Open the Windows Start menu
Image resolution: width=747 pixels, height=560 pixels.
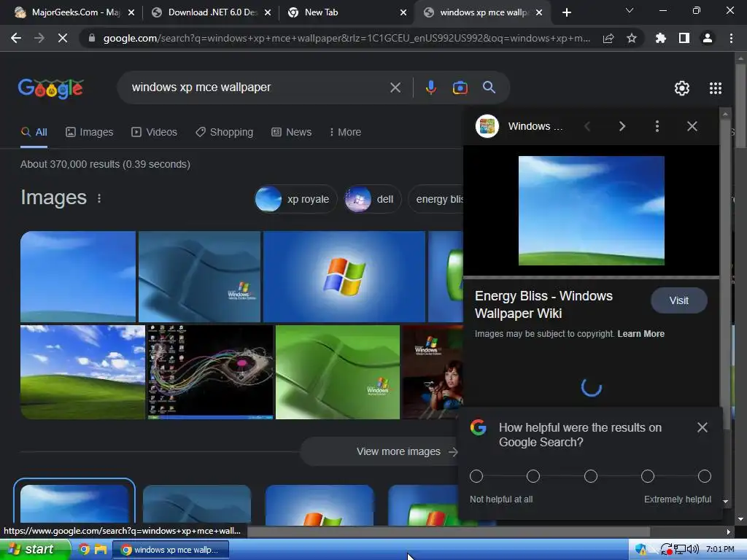coord(35,549)
